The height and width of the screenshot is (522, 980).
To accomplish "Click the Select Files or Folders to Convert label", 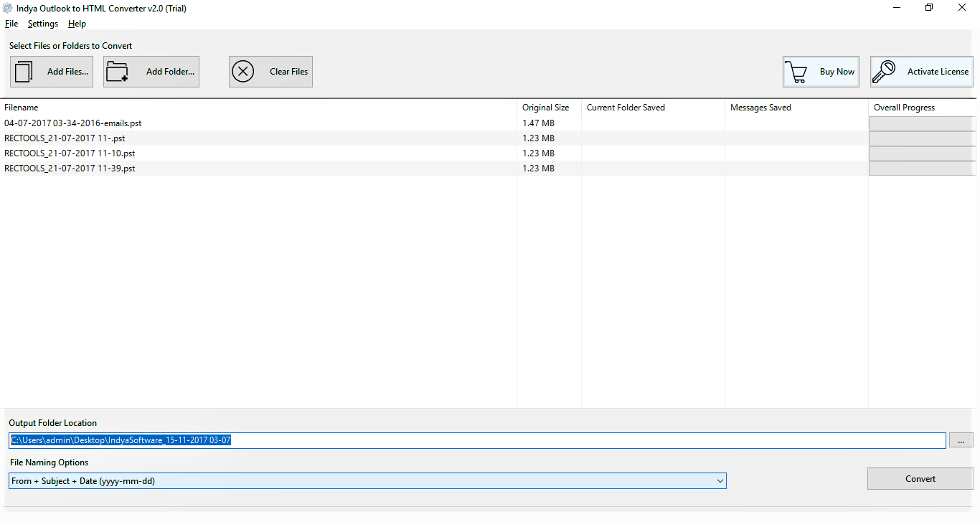I will coord(71,46).
